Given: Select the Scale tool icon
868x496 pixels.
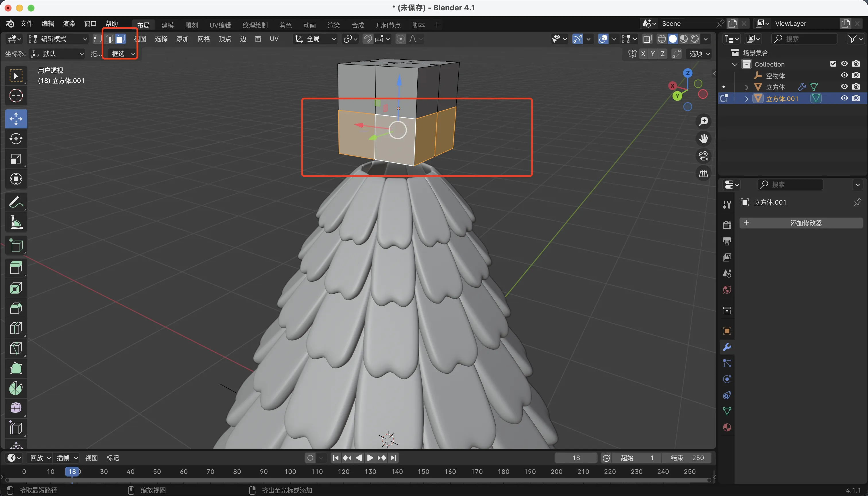Looking at the screenshot, I should [x=16, y=159].
